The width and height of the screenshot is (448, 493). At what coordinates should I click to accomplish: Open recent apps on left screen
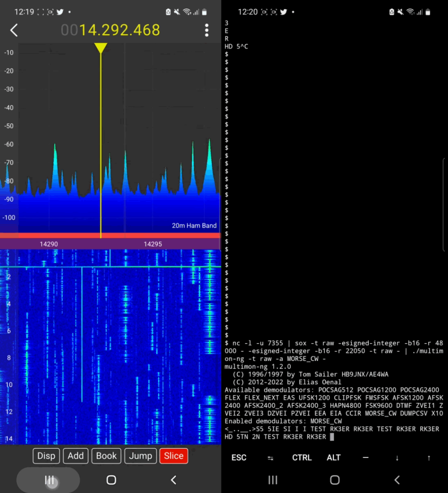49,480
